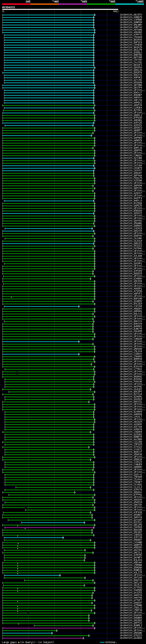
Task: Pick the UniRef100_B8B7B6 label
Action: (131, 55)
